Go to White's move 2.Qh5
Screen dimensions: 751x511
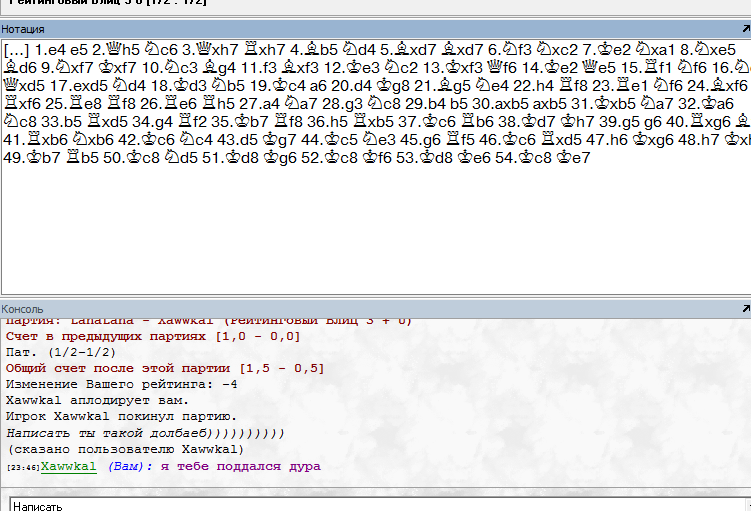(116, 50)
